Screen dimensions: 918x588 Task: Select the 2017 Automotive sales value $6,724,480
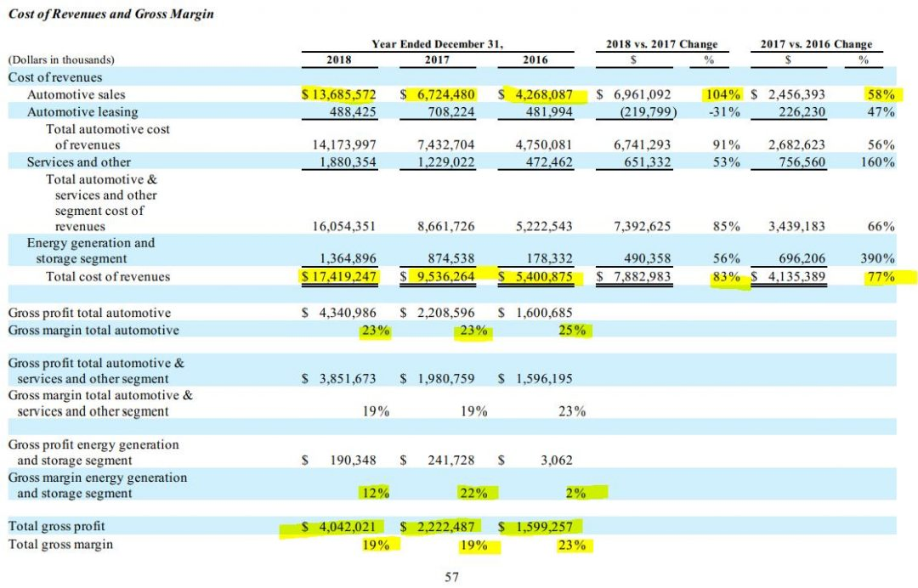[x=438, y=95]
